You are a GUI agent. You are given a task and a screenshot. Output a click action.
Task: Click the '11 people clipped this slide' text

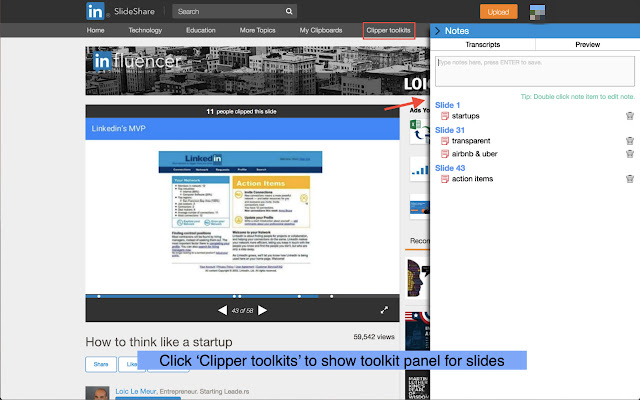241,111
